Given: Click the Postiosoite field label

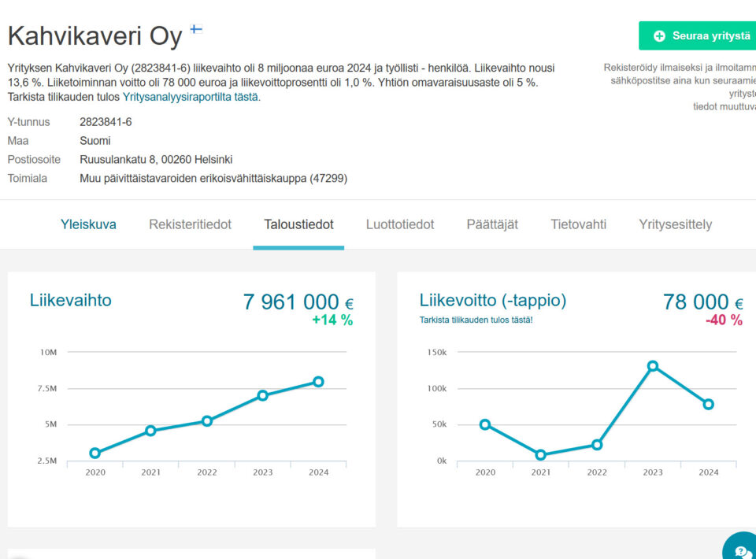Looking at the screenshot, I should (x=34, y=160).
